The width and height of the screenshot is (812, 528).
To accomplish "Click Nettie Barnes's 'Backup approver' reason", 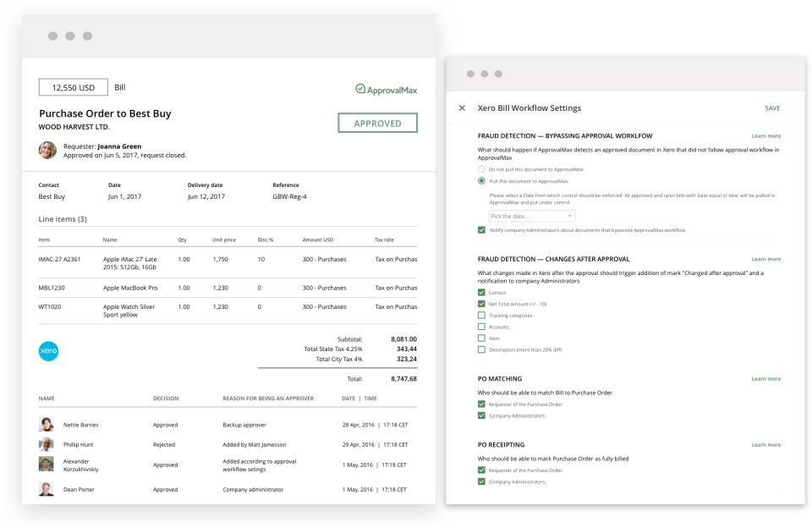I will (244, 425).
